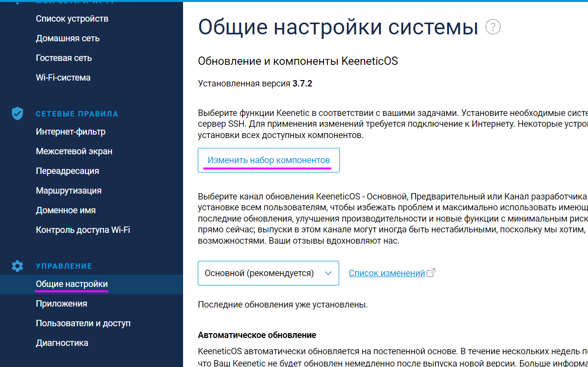The width and height of the screenshot is (588, 367).
Task: Open the update channel dropdown Основной (рекомендуется)
Action: tap(268, 273)
